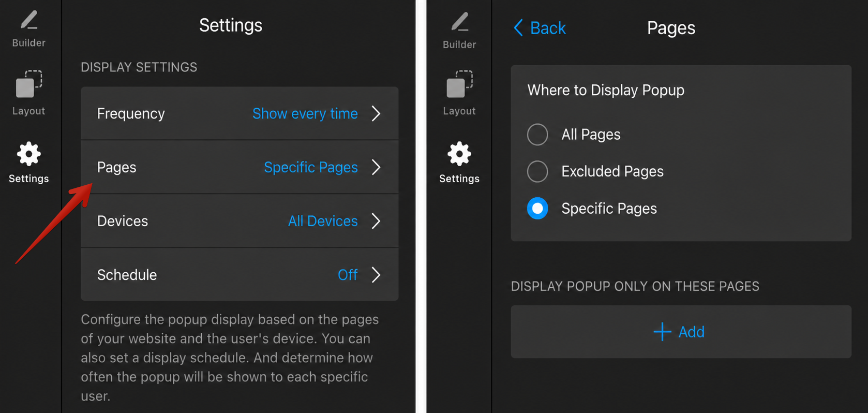This screenshot has width=868, height=413.
Task: Open Builder pencil icon in Pages panel sidebar
Action: coord(459,22)
